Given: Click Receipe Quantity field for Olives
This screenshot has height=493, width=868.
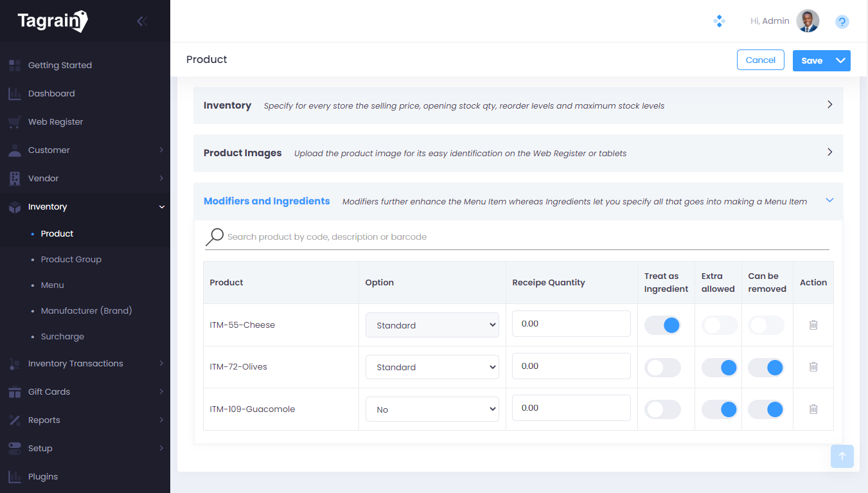Looking at the screenshot, I should 571,366.
